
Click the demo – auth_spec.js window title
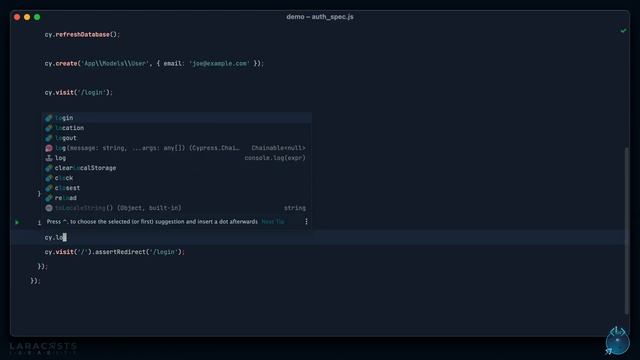[x=320, y=17]
